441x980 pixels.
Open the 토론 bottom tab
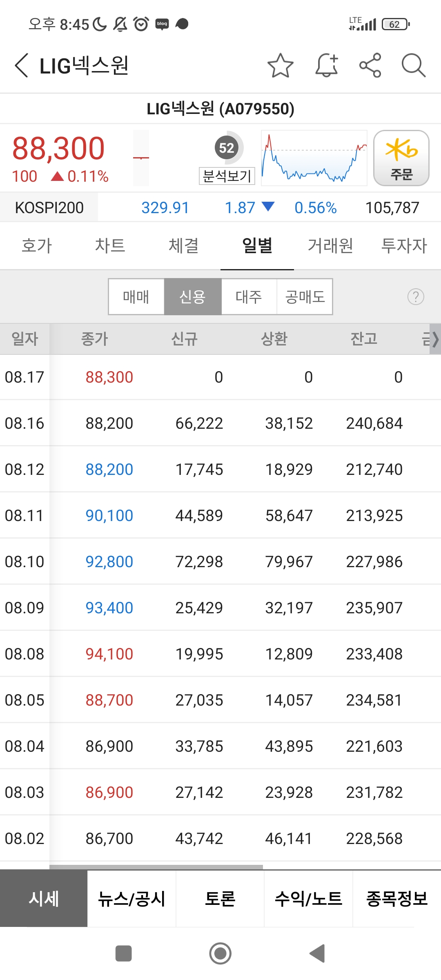[220, 899]
